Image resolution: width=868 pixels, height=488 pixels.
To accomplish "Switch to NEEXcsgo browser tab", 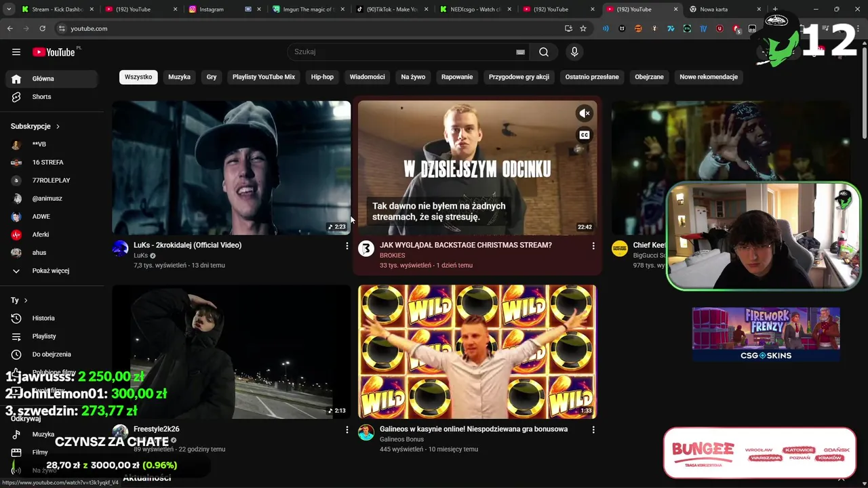I will [x=475, y=9].
